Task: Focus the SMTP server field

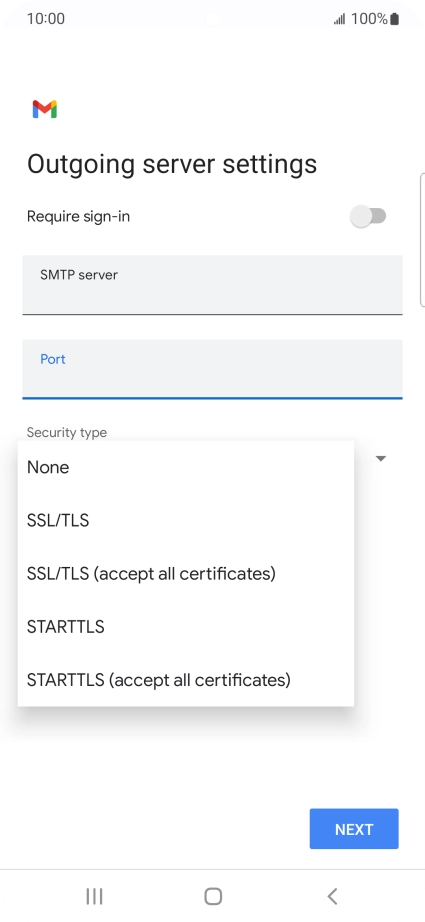Action: click(x=212, y=285)
